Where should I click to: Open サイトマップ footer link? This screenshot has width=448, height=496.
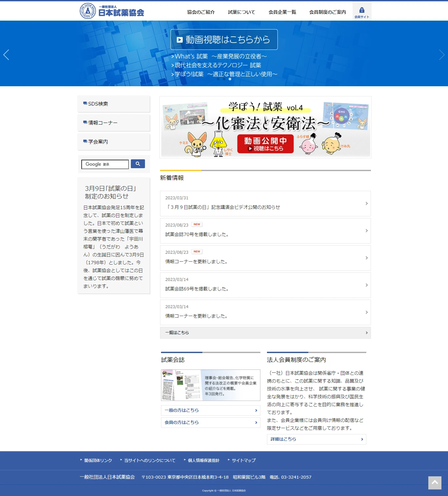tap(244, 461)
